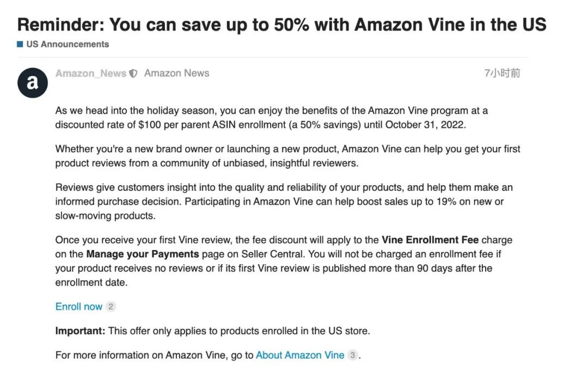The height and width of the screenshot is (370, 588).
Task: Click the paragraph starting As we head
Action: click(x=271, y=118)
